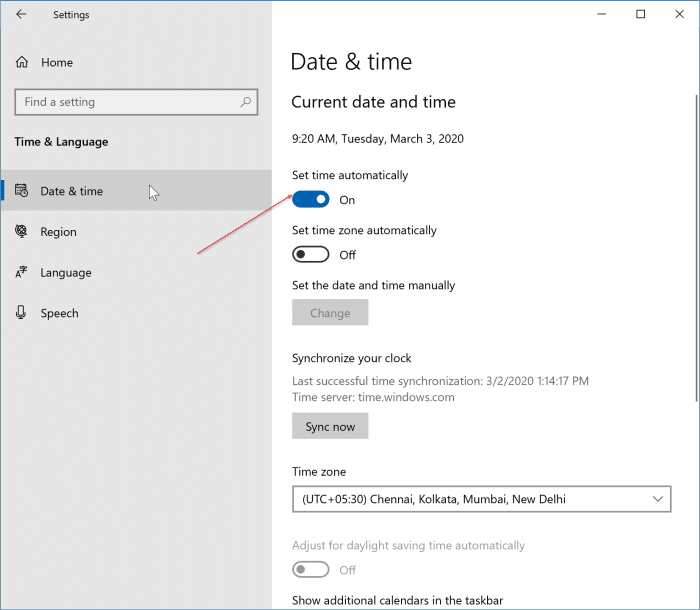Close the Settings window
The width and height of the screenshot is (700, 610).
coord(679,14)
